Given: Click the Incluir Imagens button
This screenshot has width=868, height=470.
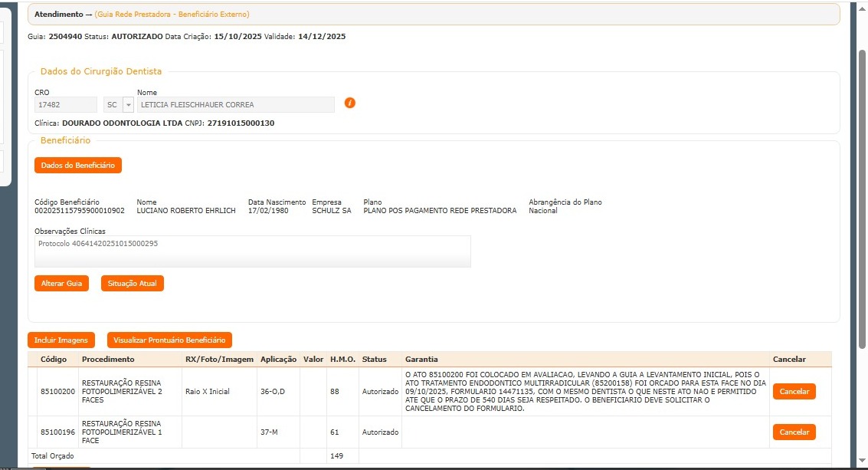Looking at the screenshot, I should coord(61,340).
